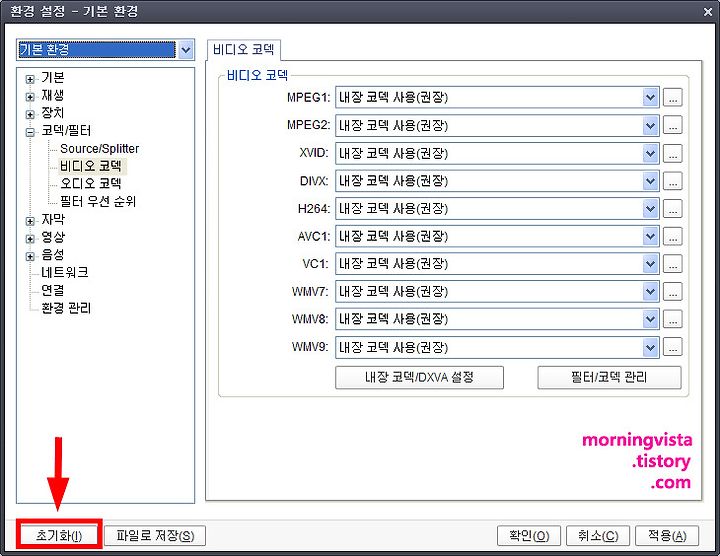Click the ... button beside DIVX
Viewport: 720px width, 556px height.
[673, 181]
